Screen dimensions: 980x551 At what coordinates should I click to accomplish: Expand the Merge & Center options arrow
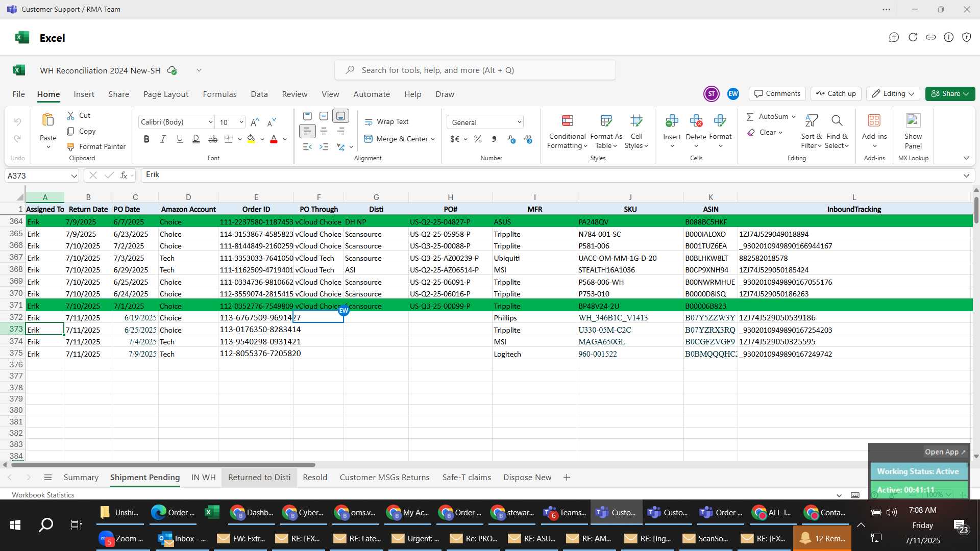433,139
